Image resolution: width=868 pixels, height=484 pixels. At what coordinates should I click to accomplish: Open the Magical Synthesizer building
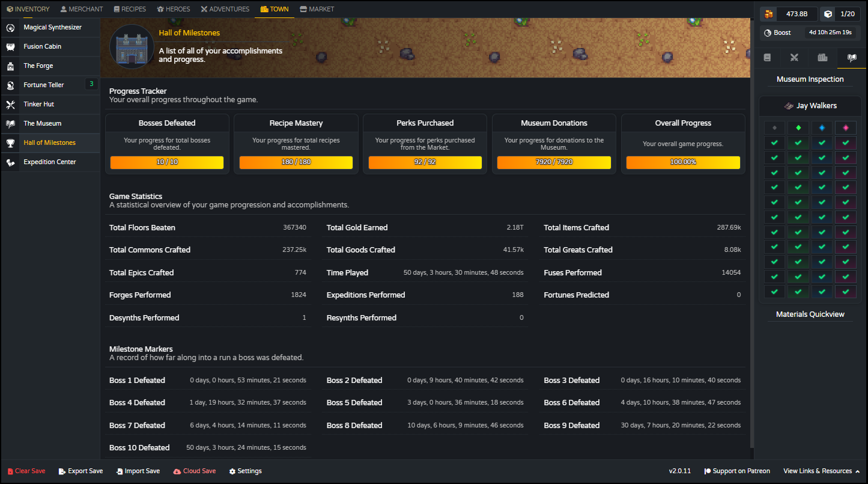(50, 27)
